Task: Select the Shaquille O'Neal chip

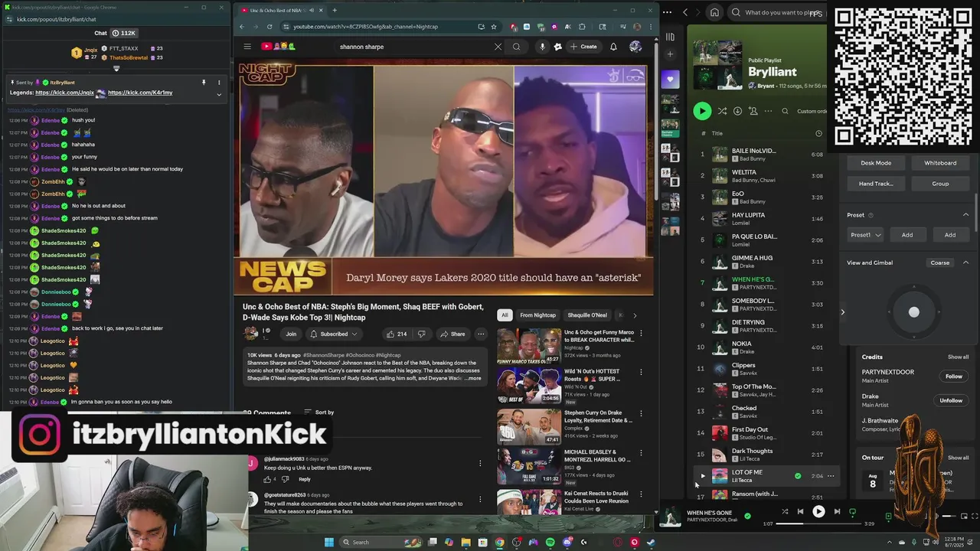Action: pyautogui.click(x=587, y=315)
